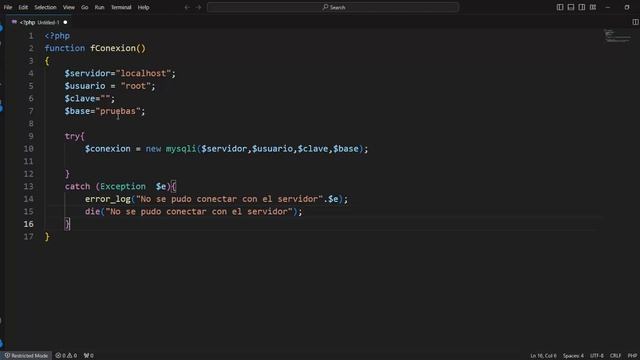
Task: Open the File menu
Action: click(x=8, y=7)
